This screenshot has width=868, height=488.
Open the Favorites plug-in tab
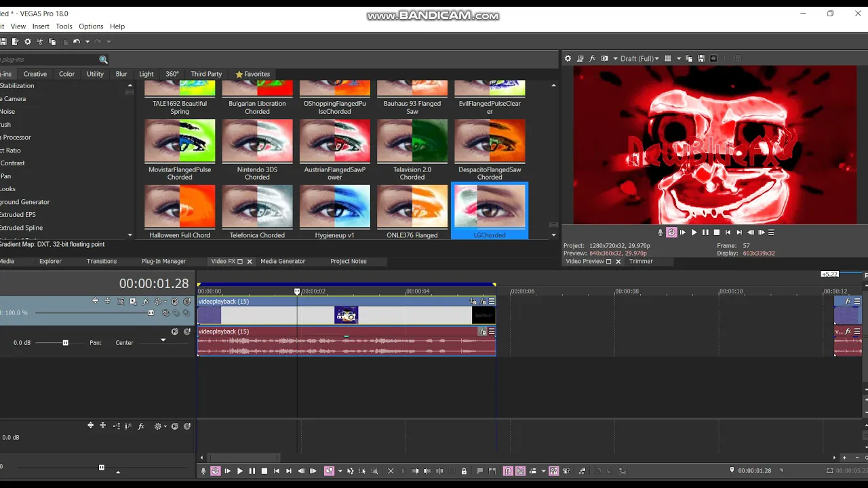(252, 74)
